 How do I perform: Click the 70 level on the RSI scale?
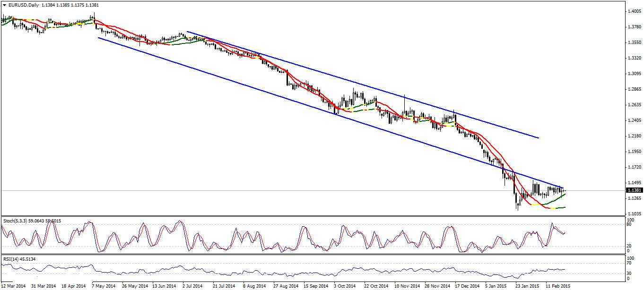(x=629, y=264)
